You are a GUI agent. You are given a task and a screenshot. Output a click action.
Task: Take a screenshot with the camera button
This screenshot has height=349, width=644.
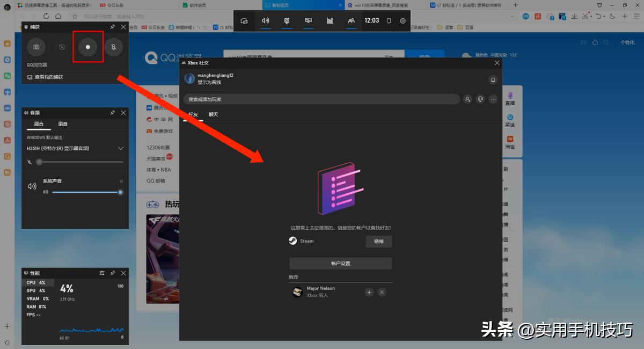[x=36, y=47]
